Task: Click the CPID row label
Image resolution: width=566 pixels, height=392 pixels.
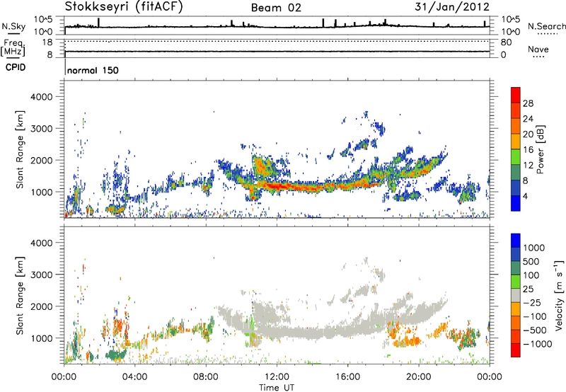Action: click(16, 67)
